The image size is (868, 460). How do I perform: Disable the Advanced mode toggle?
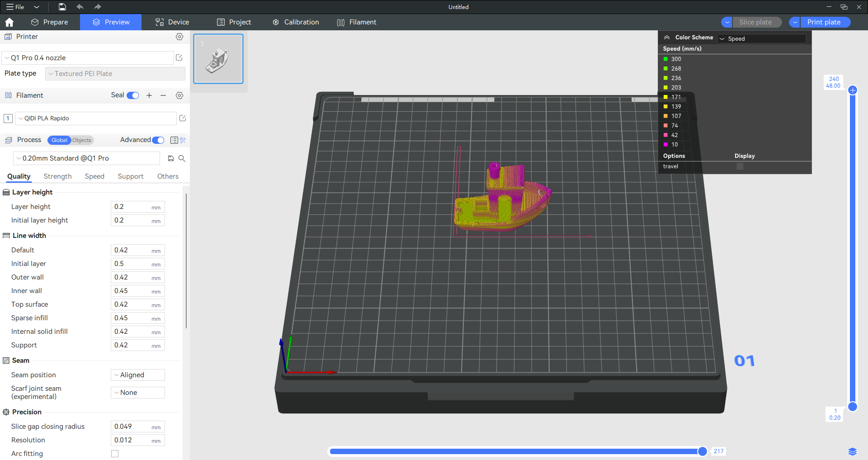coord(158,140)
